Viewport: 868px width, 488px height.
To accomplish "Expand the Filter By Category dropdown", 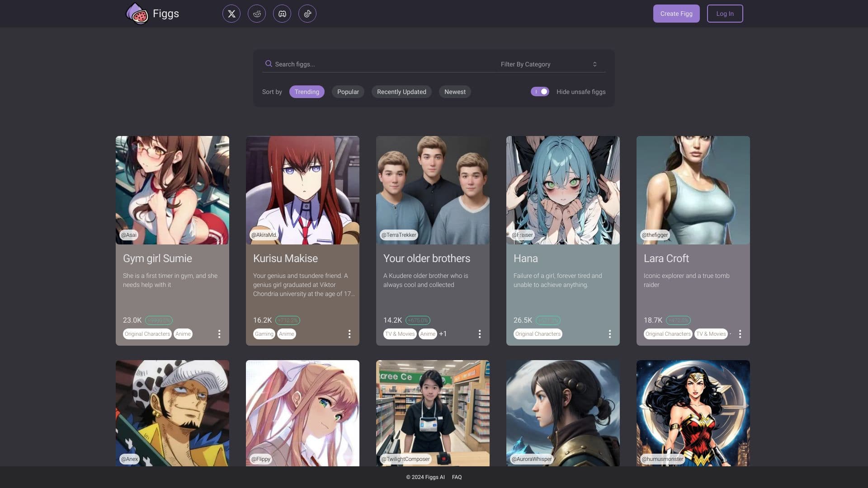I will click(549, 64).
